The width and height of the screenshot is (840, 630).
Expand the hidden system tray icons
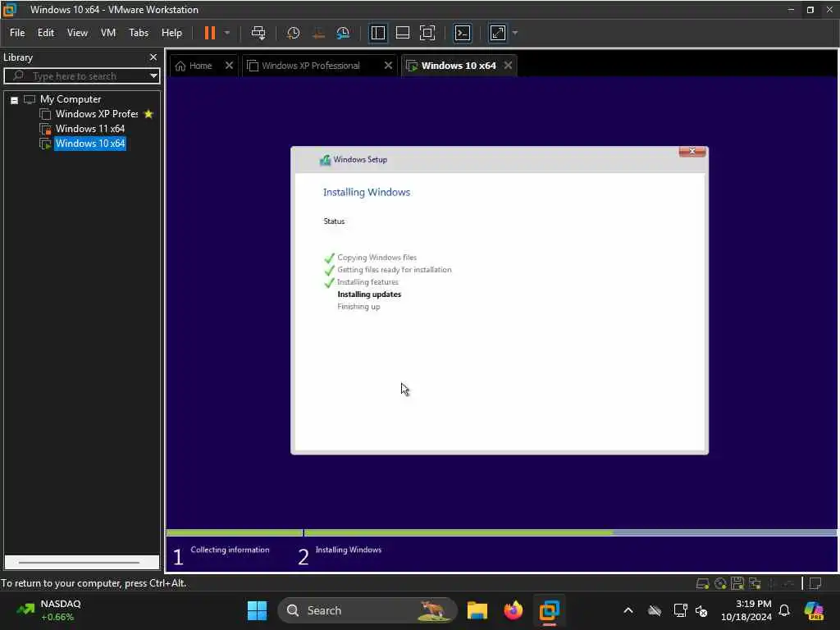(628, 610)
